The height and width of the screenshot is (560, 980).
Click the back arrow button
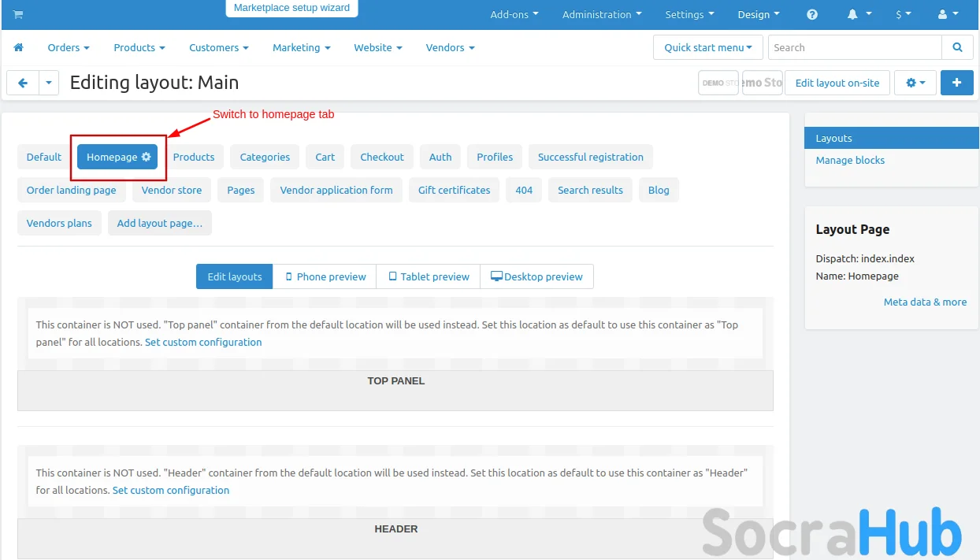tap(23, 83)
